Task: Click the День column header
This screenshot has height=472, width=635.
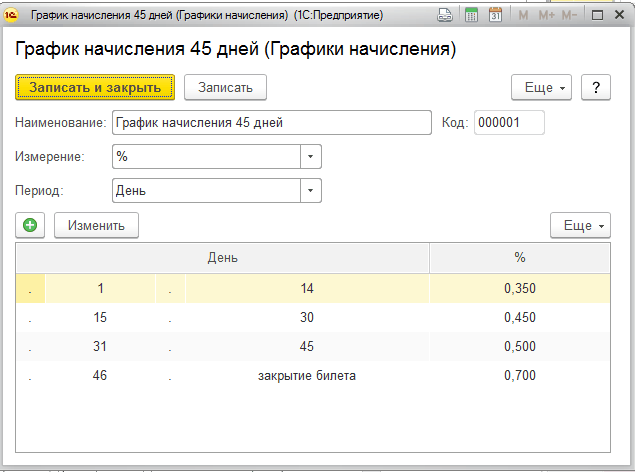Action: pos(222,257)
